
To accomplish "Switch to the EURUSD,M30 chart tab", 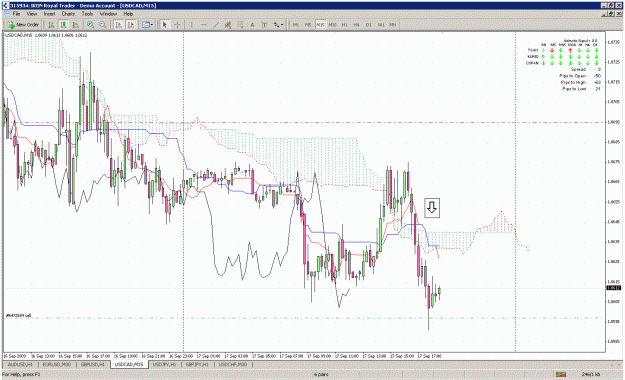I will [x=57, y=365].
